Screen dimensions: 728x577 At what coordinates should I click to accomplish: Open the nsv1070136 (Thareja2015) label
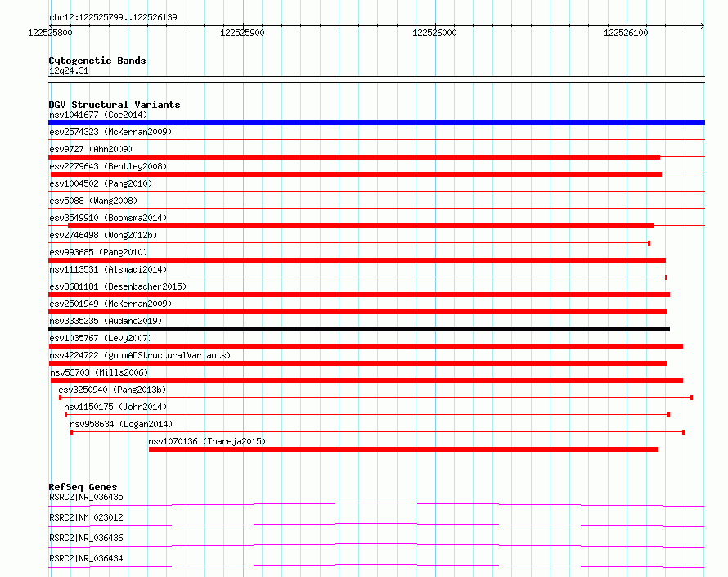[207, 441]
